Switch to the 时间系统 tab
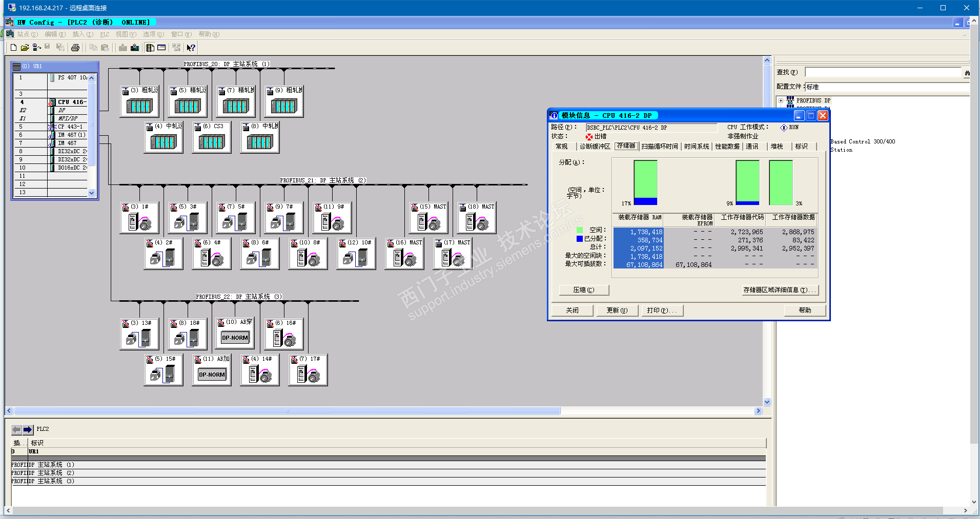The height and width of the screenshot is (519, 980). pos(697,147)
